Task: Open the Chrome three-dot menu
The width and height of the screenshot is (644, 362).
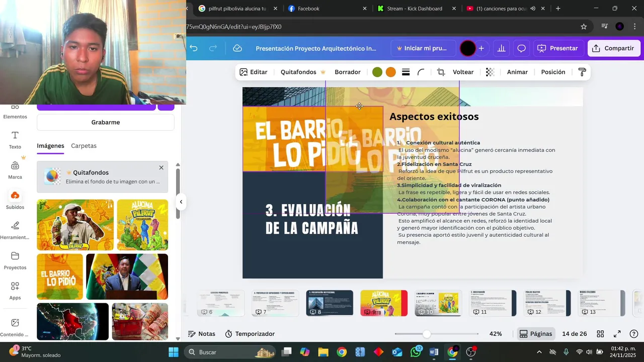Action: click(635, 27)
